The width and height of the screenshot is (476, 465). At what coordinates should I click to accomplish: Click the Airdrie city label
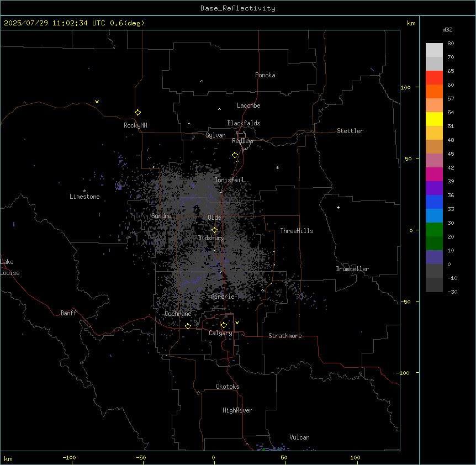(x=223, y=297)
